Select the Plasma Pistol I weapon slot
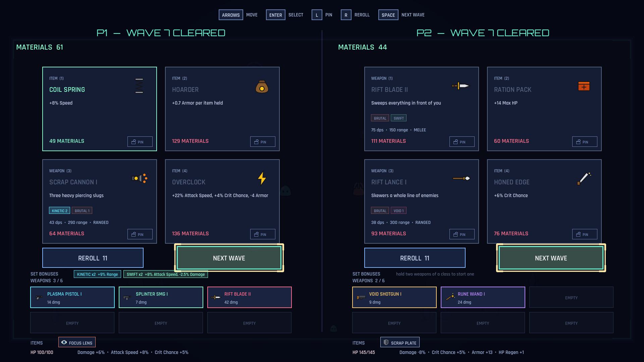Image resolution: width=644 pixels, height=362 pixels. [x=72, y=297]
